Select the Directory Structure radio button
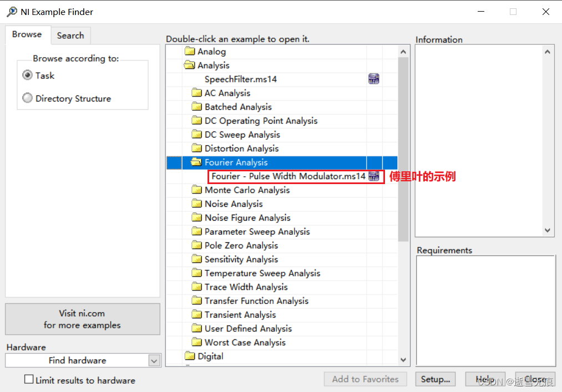The height and width of the screenshot is (392, 562). tap(27, 98)
